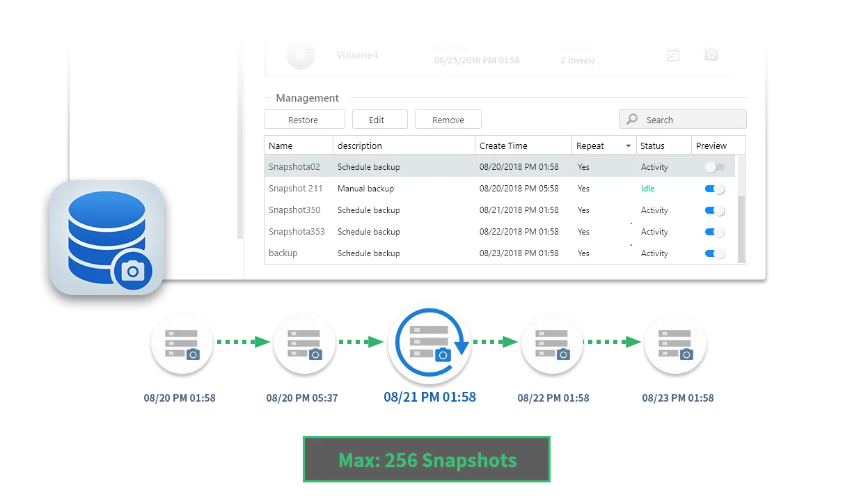Image resolution: width=868 pixels, height=504 pixels.
Task: Click the search magnifier icon
Action: [632, 119]
